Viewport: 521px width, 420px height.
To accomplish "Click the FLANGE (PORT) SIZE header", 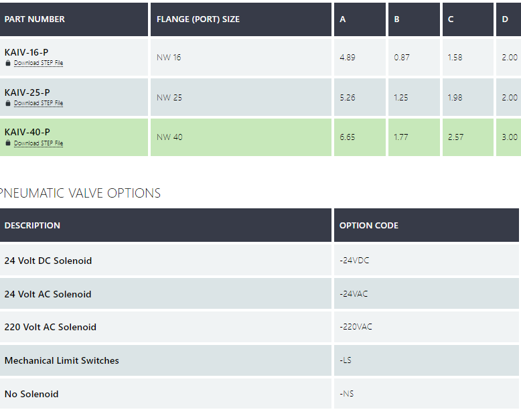I will [198, 19].
